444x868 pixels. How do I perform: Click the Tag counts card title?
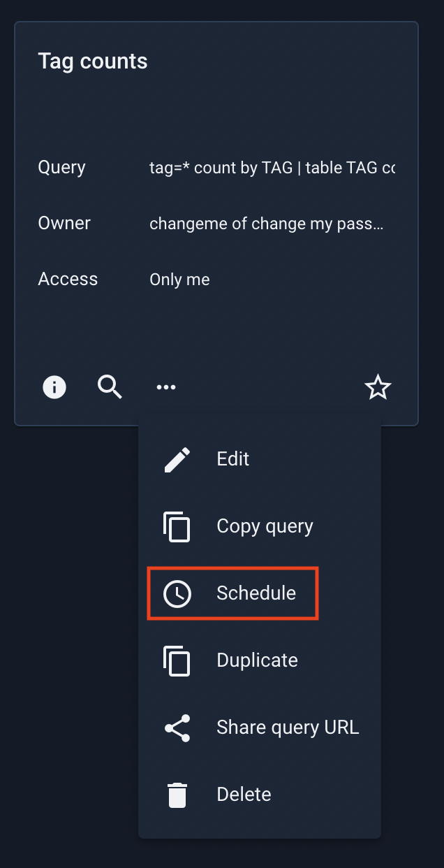point(93,62)
